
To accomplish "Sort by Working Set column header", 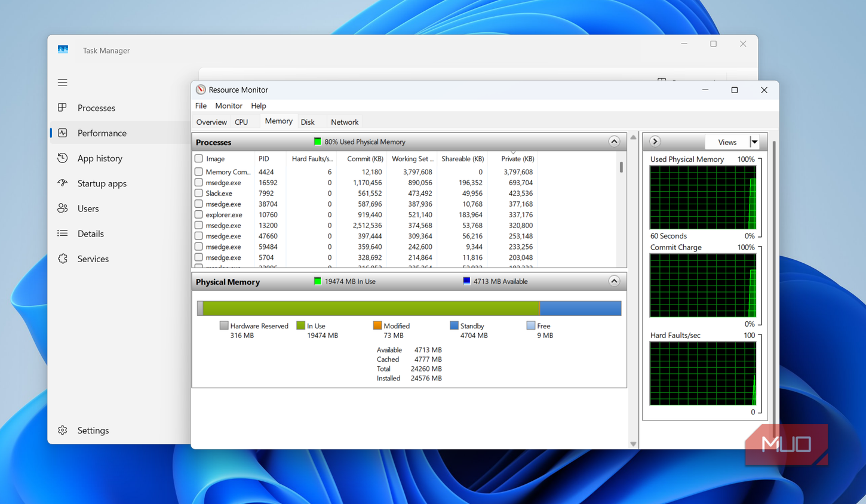I will point(412,159).
